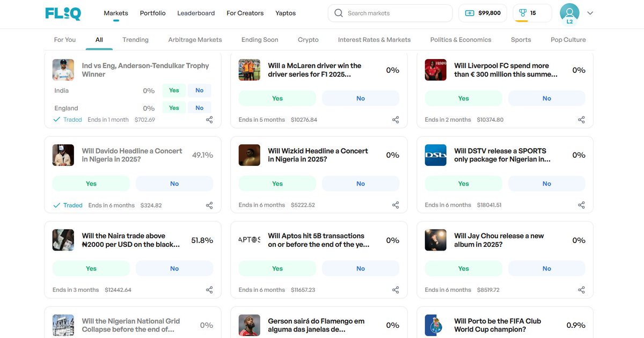Choose Yes for India

pyautogui.click(x=174, y=90)
